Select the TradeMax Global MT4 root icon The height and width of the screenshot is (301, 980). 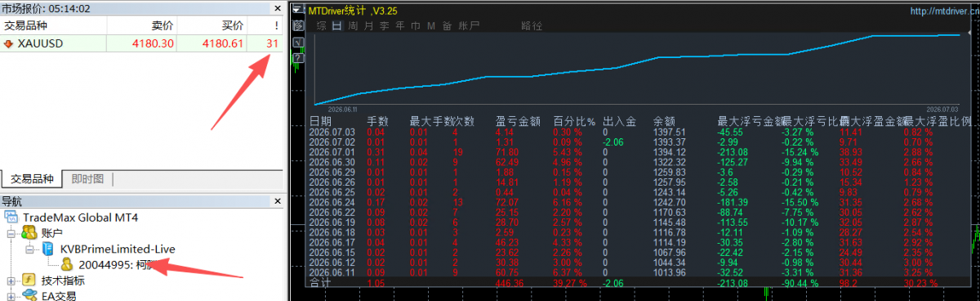coord(11,217)
